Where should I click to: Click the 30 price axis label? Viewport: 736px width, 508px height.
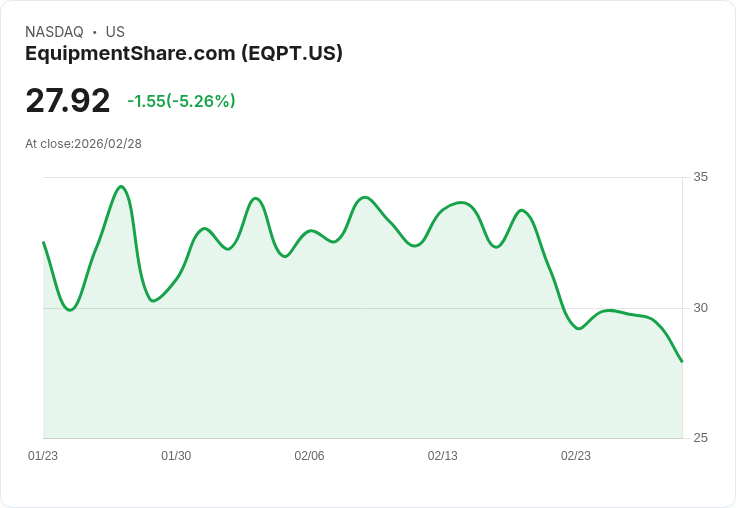tap(700, 308)
